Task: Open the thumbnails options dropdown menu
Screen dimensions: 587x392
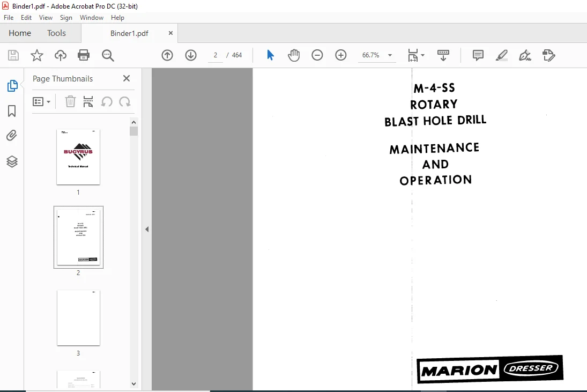Action: pyautogui.click(x=42, y=101)
